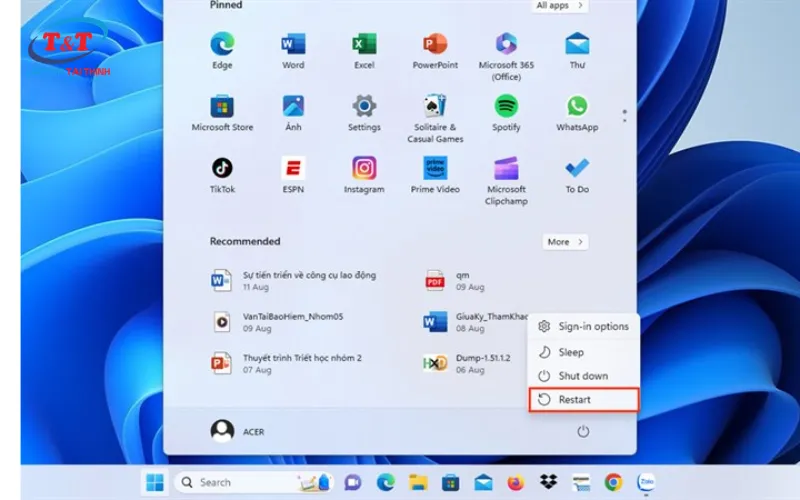Screen dimensions: 800x500
Task: Select Restart in the power menu
Action: (x=584, y=399)
